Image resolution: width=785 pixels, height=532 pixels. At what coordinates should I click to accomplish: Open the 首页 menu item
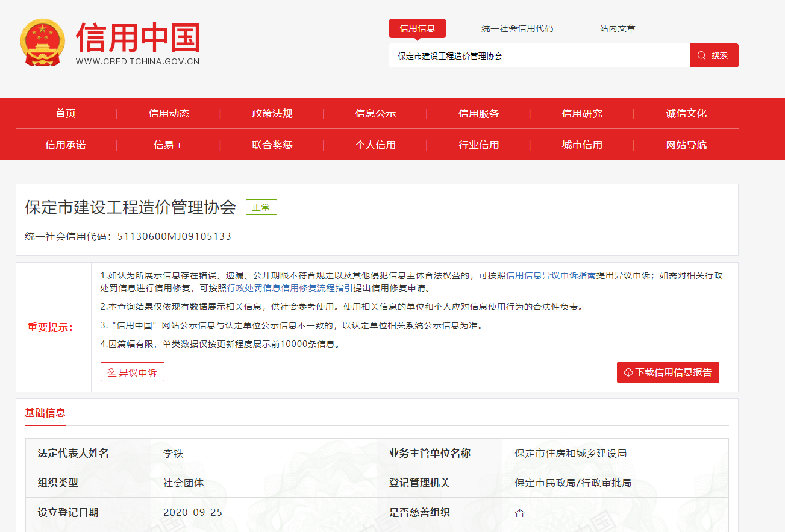(66, 113)
